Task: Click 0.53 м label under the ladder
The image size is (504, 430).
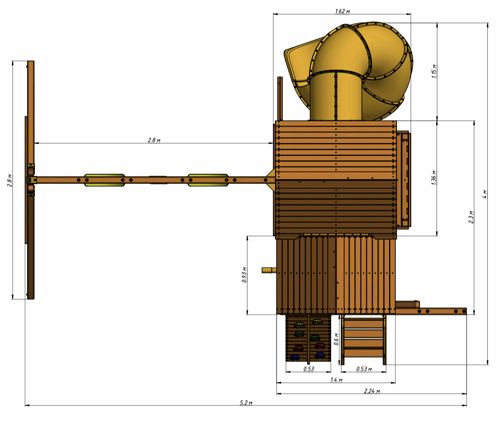Action: point(364,369)
